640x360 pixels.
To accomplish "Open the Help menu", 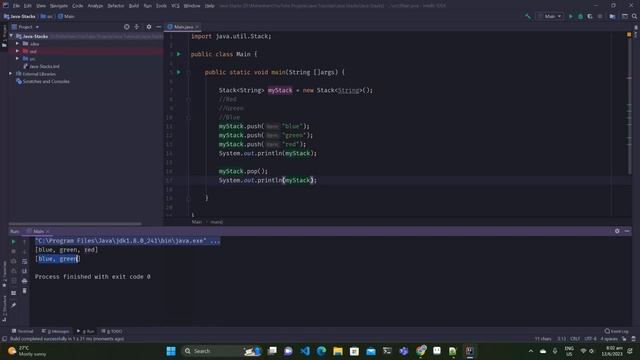I will pos(209,6).
